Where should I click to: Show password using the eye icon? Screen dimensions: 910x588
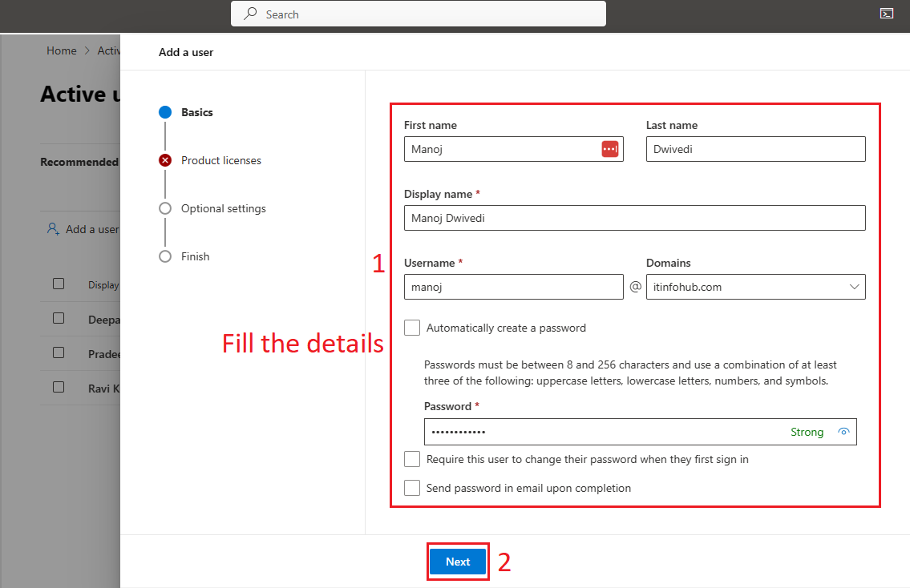click(843, 432)
